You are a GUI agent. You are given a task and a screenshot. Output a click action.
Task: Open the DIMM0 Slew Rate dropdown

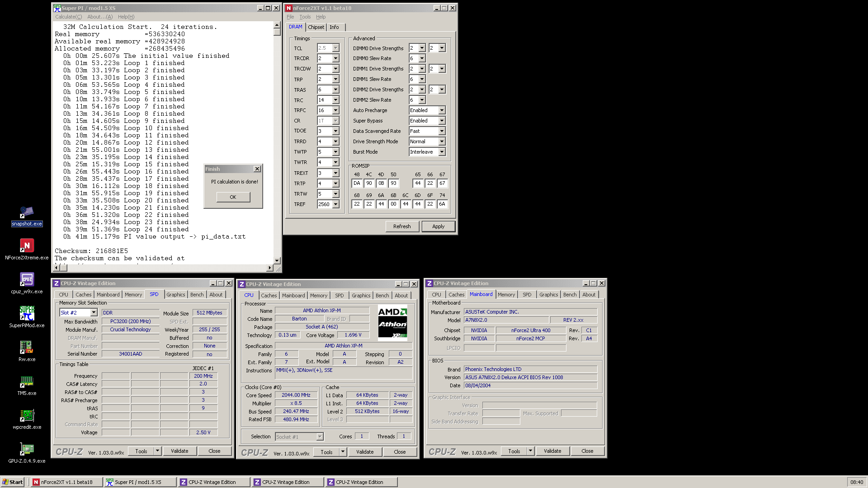(x=422, y=58)
